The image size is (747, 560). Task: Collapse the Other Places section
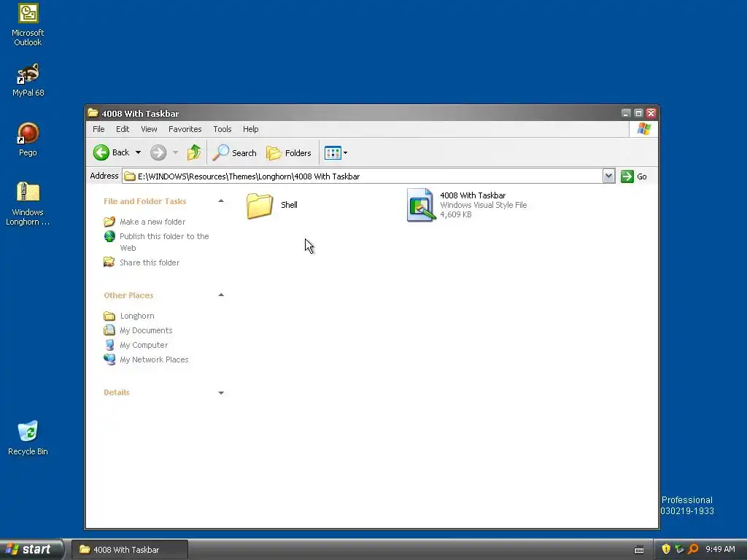pyautogui.click(x=221, y=295)
